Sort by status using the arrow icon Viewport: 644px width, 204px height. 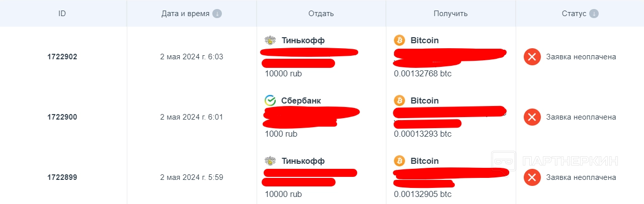[594, 14]
